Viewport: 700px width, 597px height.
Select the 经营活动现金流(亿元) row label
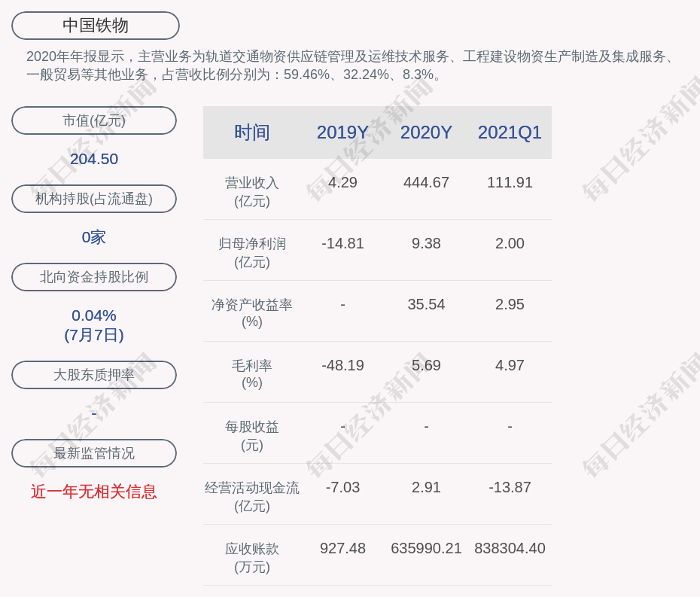click(x=251, y=497)
